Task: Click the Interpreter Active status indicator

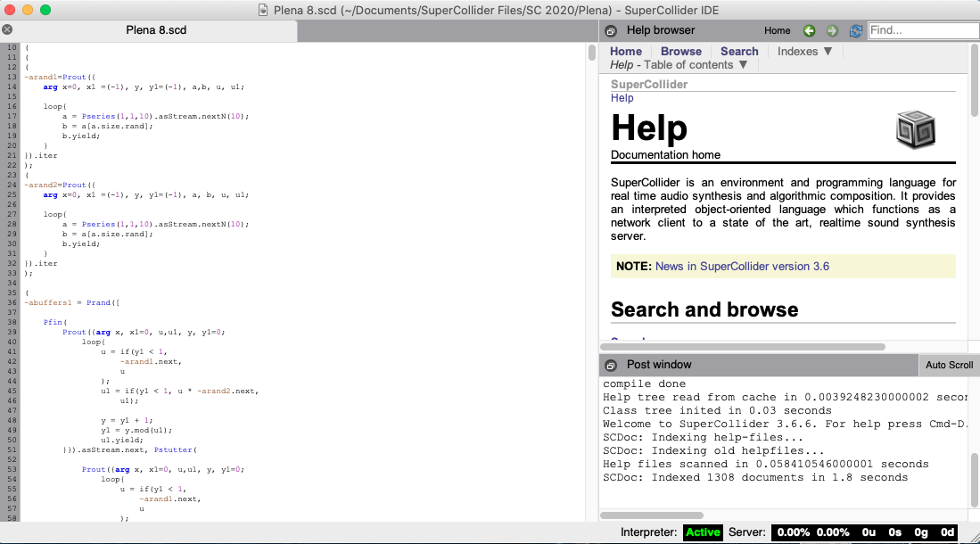Action: pos(703,532)
